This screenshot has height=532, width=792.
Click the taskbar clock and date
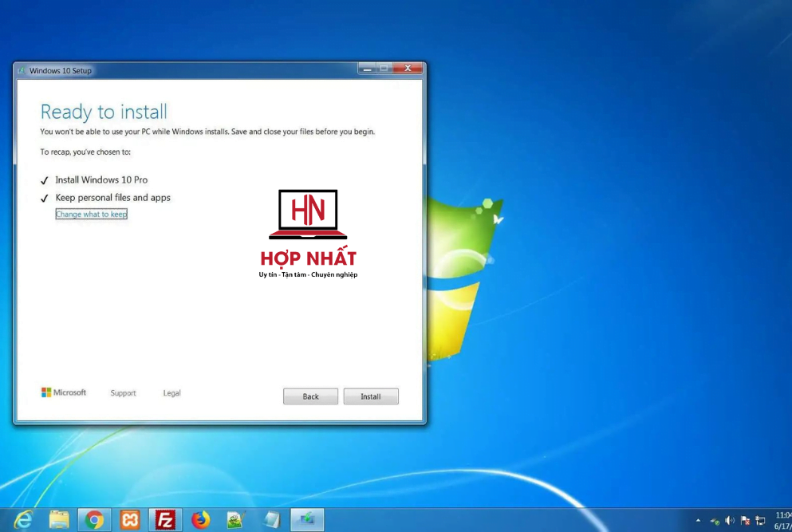pos(782,520)
